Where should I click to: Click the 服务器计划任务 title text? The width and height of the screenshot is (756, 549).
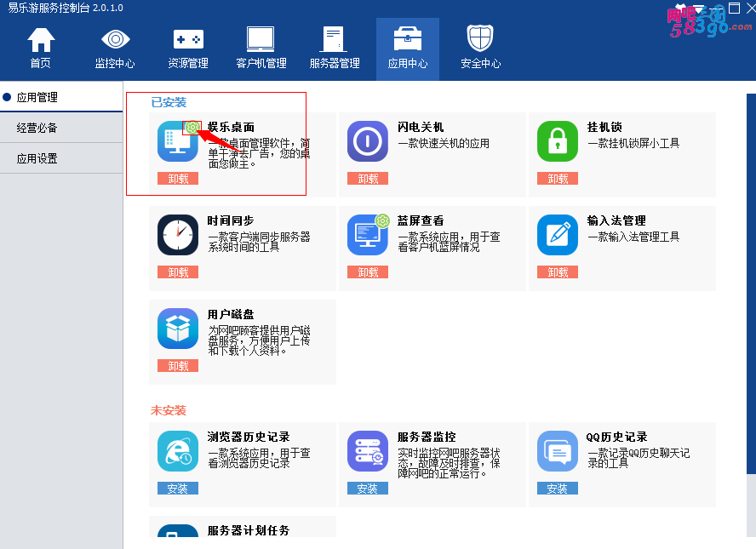pos(249,530)
